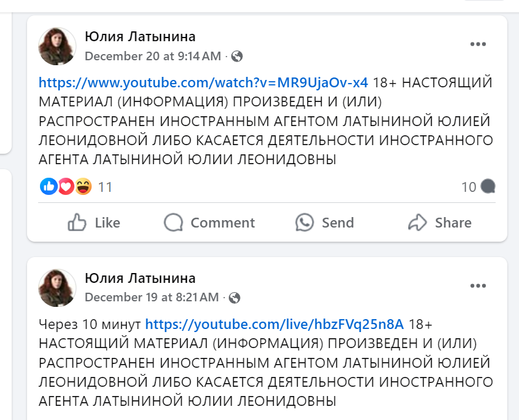Open the three-dot options menu on the second post

tap(478, 286)
